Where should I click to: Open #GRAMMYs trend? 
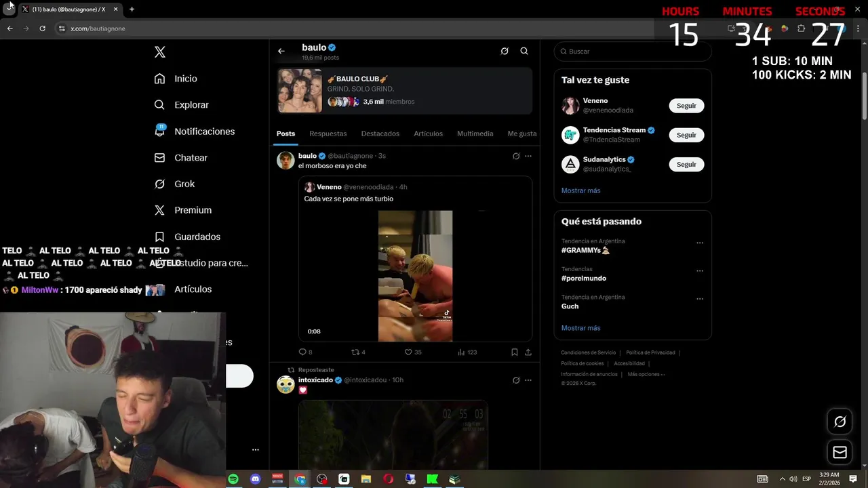pos(586,250)
